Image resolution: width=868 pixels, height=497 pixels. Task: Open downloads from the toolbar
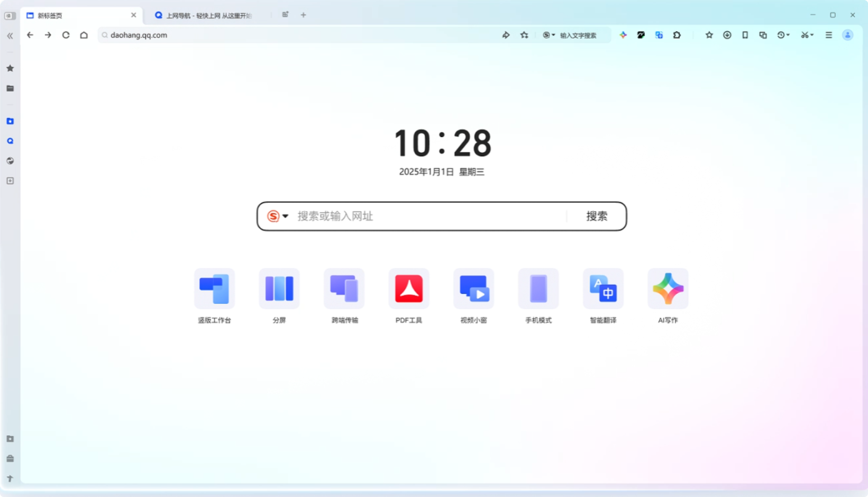coord(727,35)
